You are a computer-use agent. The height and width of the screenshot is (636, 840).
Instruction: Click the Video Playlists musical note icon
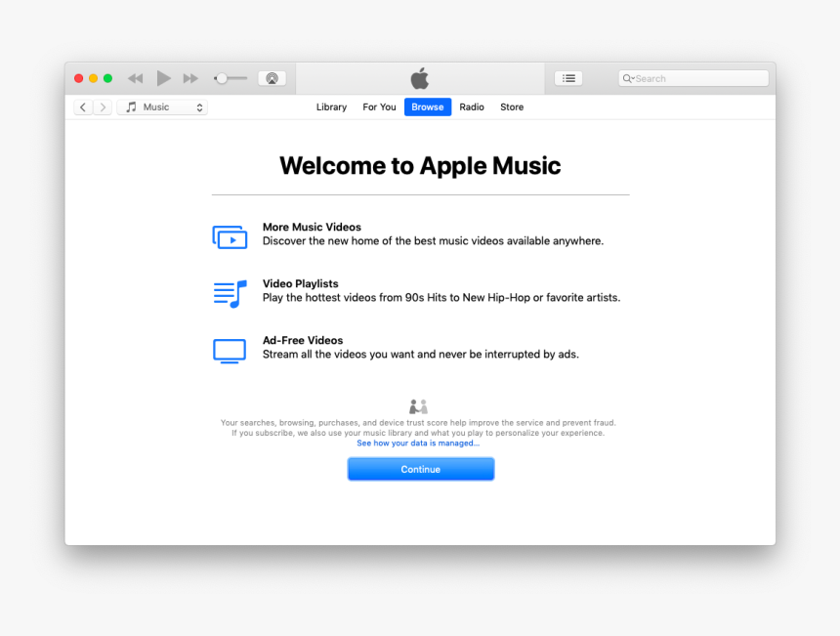tap(230, 293)
